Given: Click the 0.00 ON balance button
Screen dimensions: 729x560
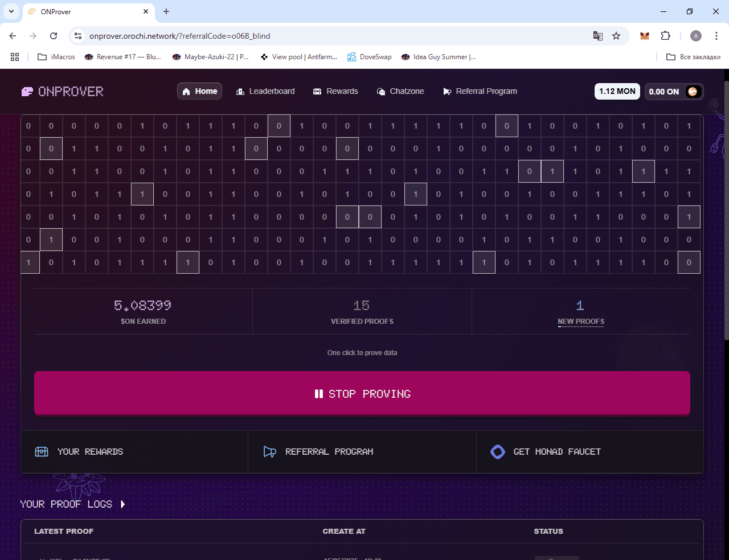Looking at the screenshot, I should click(674, 92).
